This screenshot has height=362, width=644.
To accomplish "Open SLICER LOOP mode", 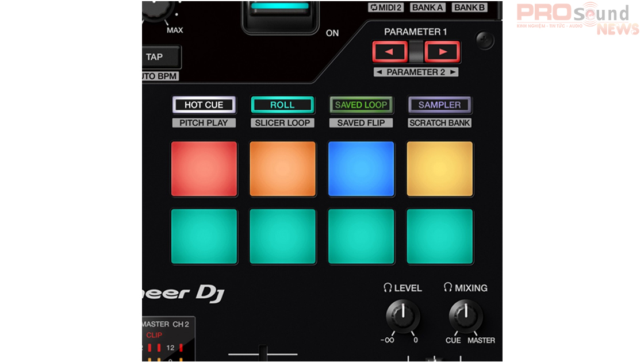I will (282, 122).
